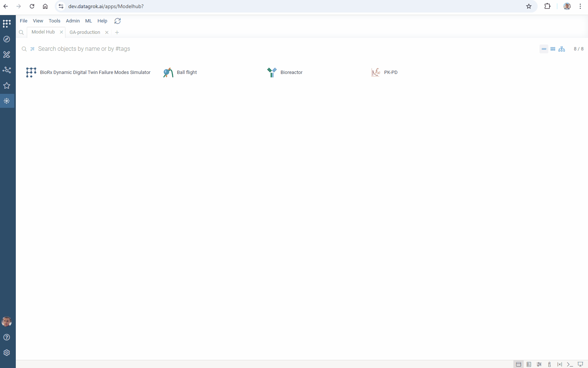Open the Tools menu
This screenshot has width=588, height=368.
click(54, 21)
